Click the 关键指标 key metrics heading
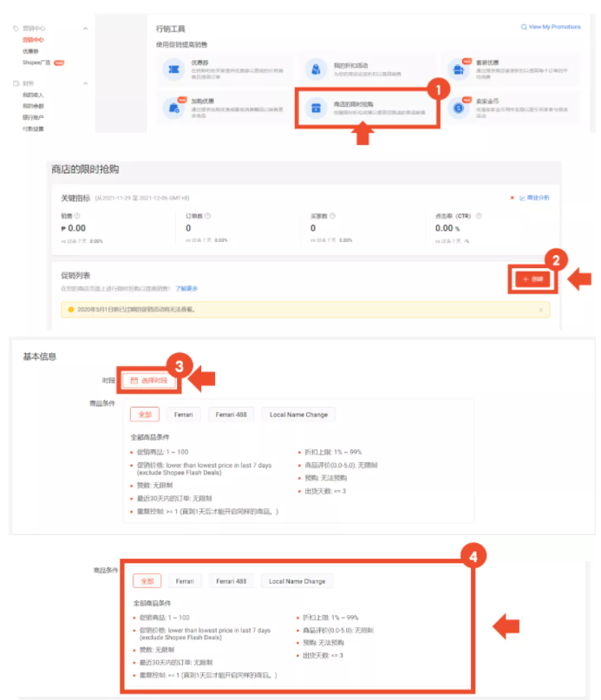This screenshot has height=700, width=601. pos(75,198)
